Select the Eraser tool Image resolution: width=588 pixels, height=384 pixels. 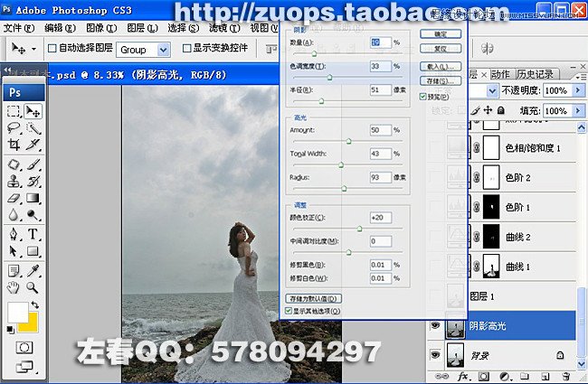(14, 198)
